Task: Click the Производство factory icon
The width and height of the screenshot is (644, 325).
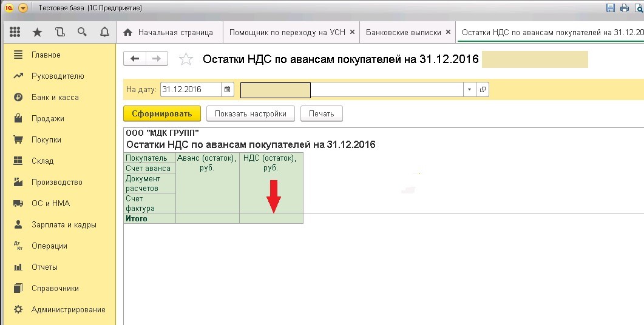Action: pos(18,182)
